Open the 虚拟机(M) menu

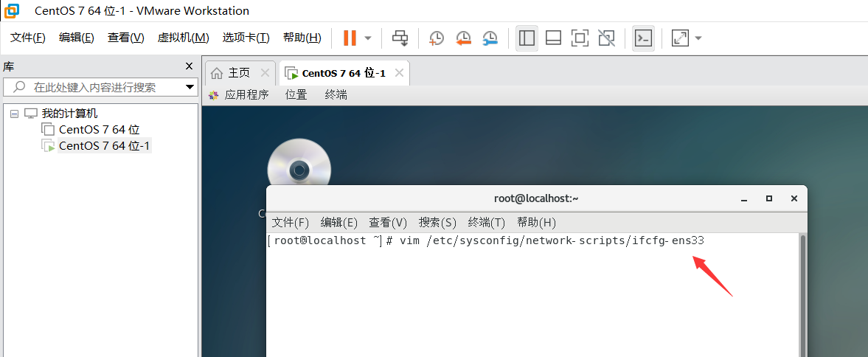(x=183, y=38)
